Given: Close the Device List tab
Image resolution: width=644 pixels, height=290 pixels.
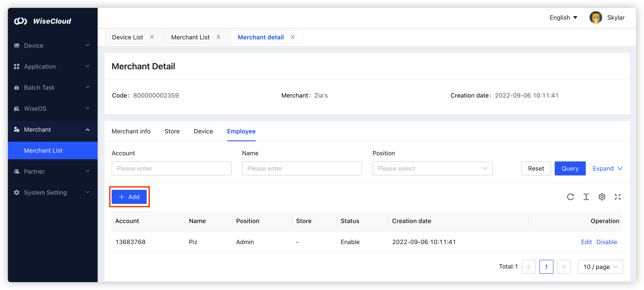Looking at the screenshot, I should tap(152, 37).
